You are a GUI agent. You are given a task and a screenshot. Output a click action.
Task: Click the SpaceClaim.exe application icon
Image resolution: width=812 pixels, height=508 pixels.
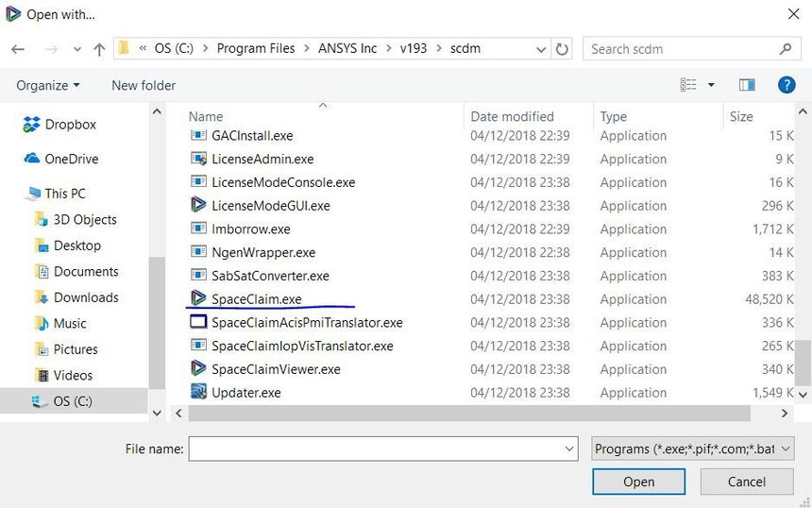[x=198, y=298]
